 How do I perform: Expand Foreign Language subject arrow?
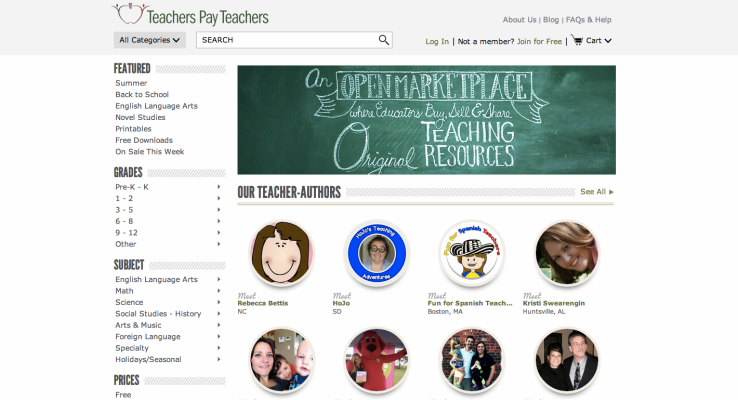coord(219,336)
